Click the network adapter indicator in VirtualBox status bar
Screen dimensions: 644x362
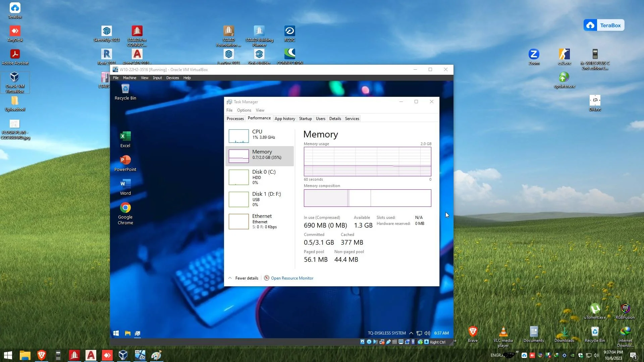point(382,342)
